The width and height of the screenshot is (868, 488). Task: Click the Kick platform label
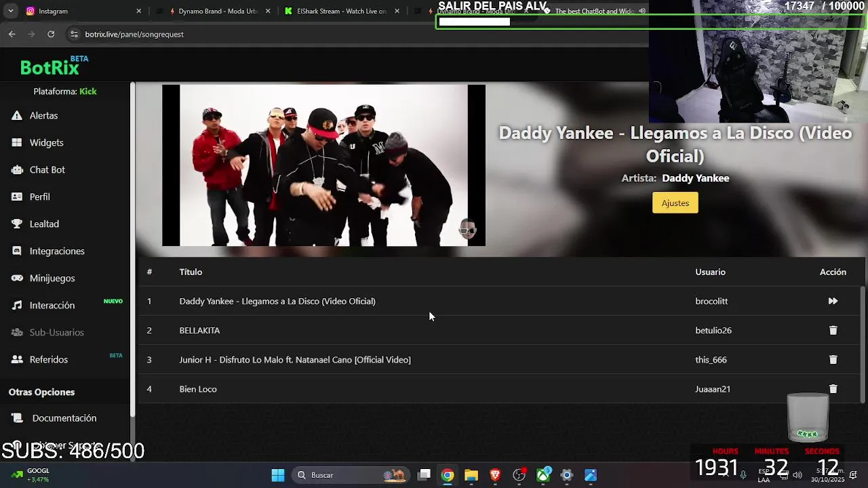pyautogui.click(x=88, y=91)
